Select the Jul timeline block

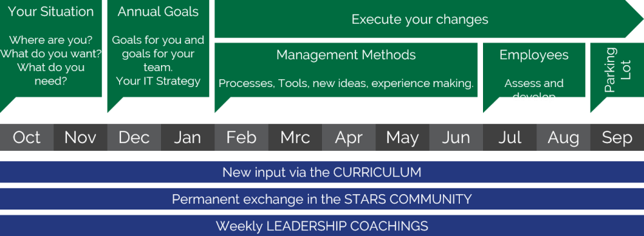[509, 137]
